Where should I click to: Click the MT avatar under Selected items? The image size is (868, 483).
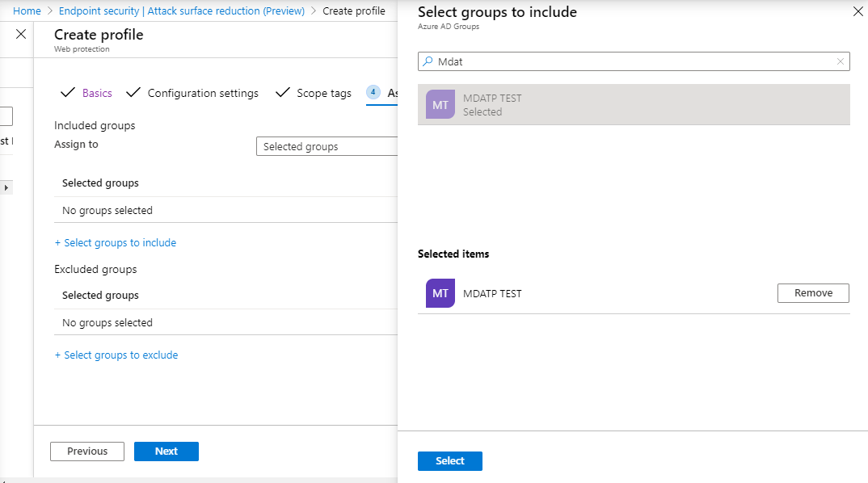pyautogui.click(x=440, y=293)
